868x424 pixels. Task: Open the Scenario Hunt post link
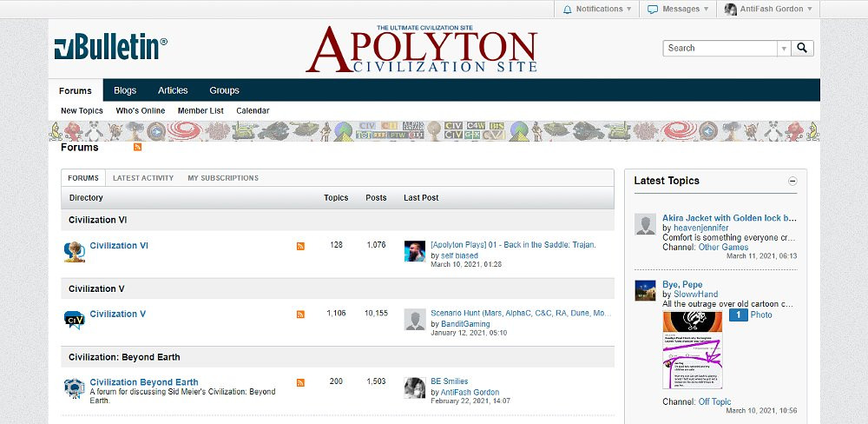point(521,313)
